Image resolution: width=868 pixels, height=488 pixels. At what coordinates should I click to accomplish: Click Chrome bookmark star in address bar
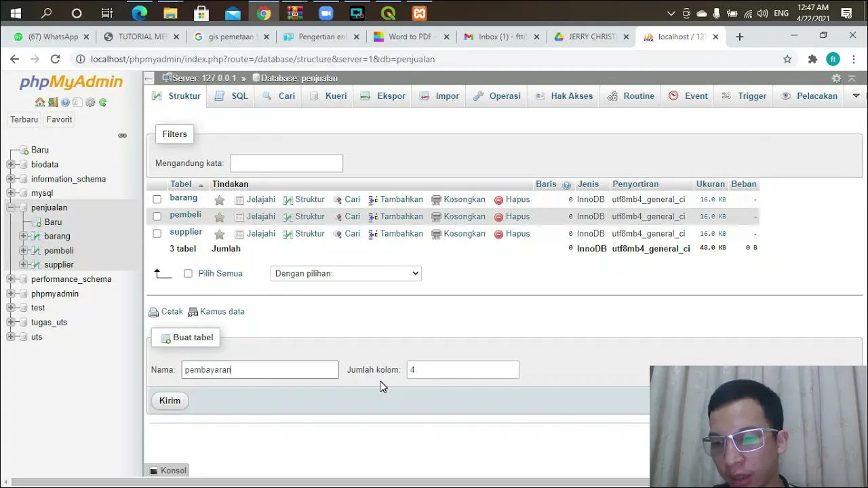[x=787, y=59]
